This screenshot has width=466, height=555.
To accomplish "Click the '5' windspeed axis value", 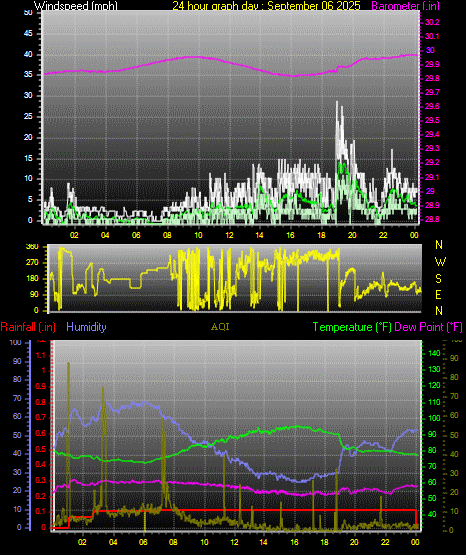I will click(30, 199).
